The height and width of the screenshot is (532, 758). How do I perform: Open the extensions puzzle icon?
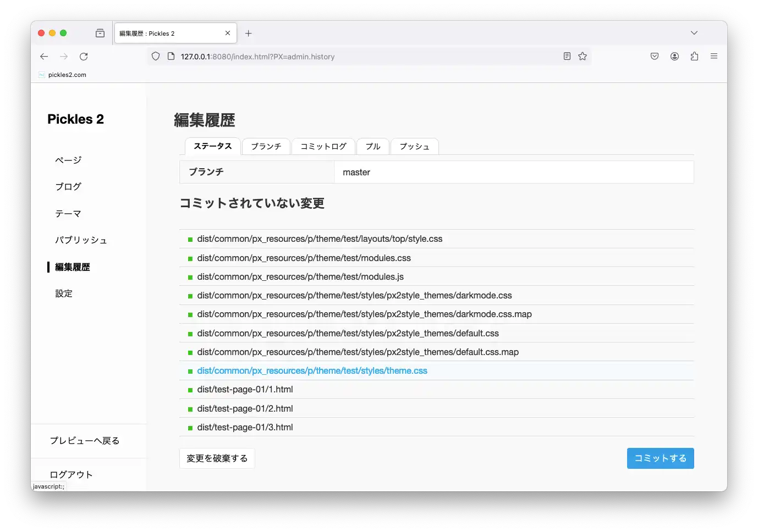(x=694, y=57)
